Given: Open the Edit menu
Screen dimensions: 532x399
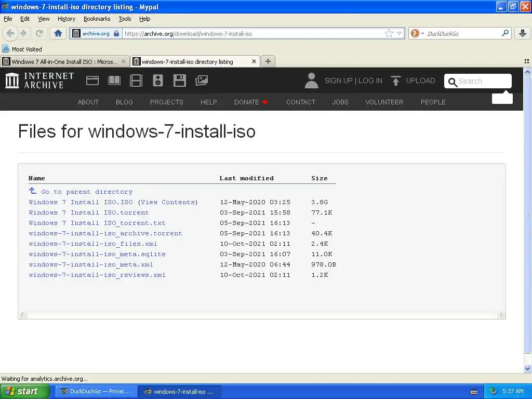Looking at the screenshot, I should point(25,19).
